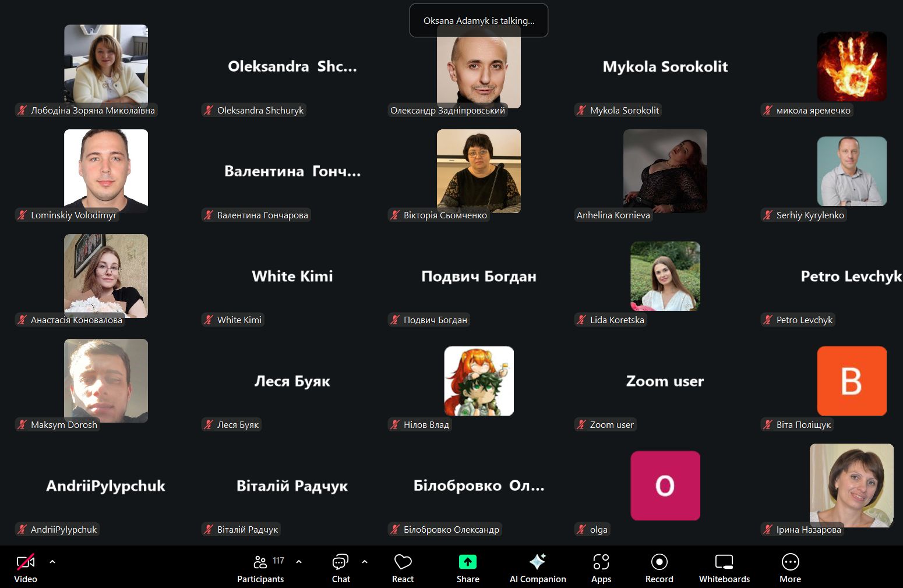This screenshot has height=588, width=903.
Task: Open the Chat icon
Action: click(340, 562)
